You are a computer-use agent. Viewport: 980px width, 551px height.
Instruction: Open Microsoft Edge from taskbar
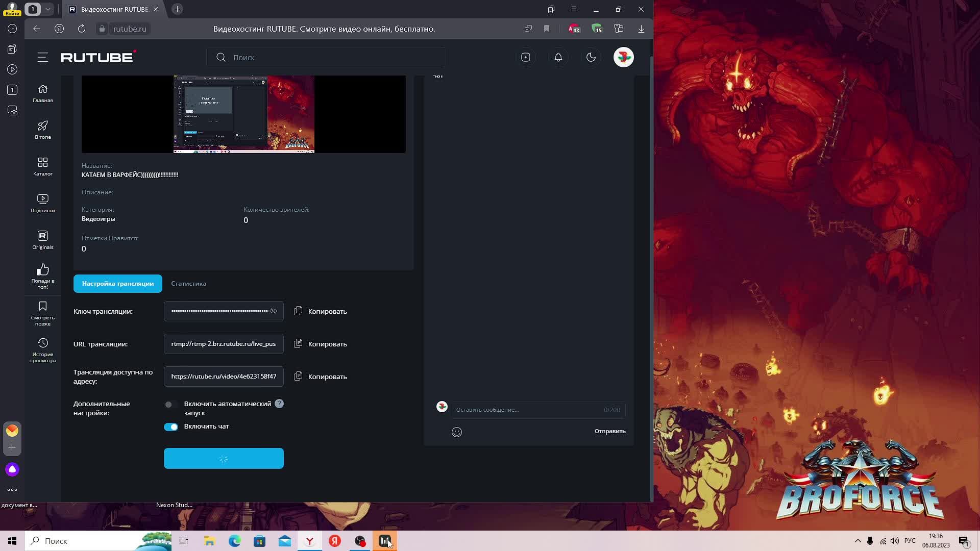[235, 541]
